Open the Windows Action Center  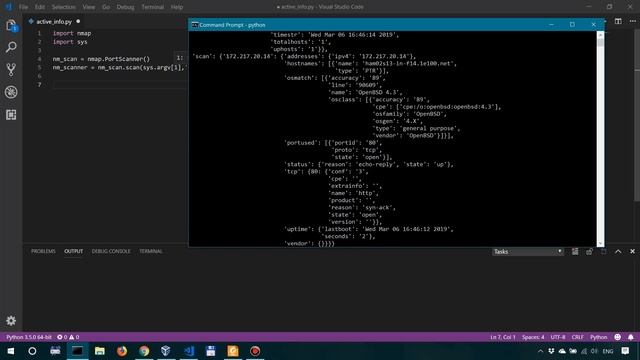tap(625, 351)
